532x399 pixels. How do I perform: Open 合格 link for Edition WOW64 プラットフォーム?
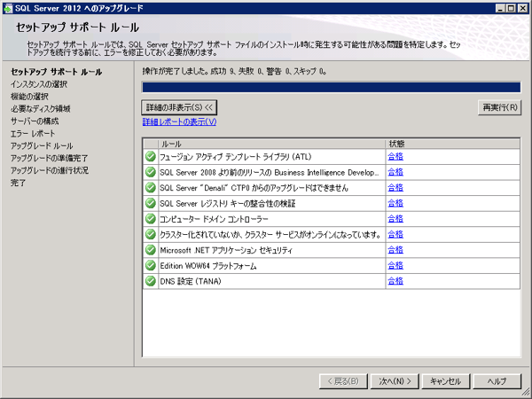(x=395, y=266)
